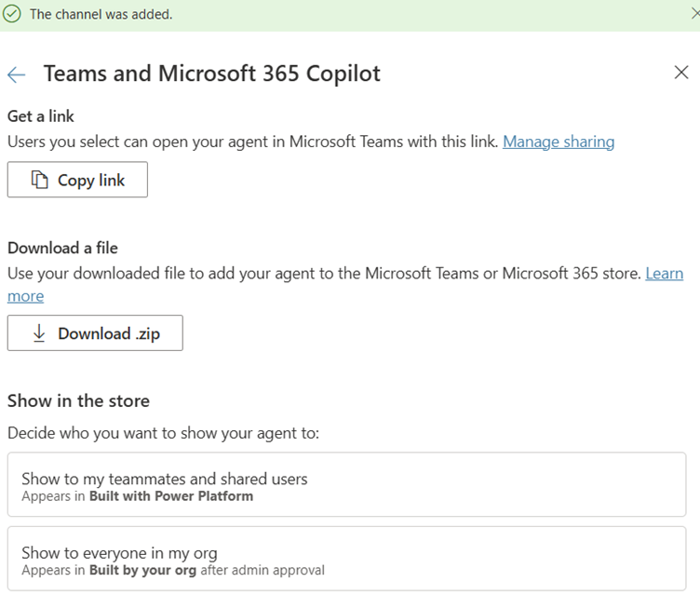Select Show to everyone in my org

[x=346, y=559]
